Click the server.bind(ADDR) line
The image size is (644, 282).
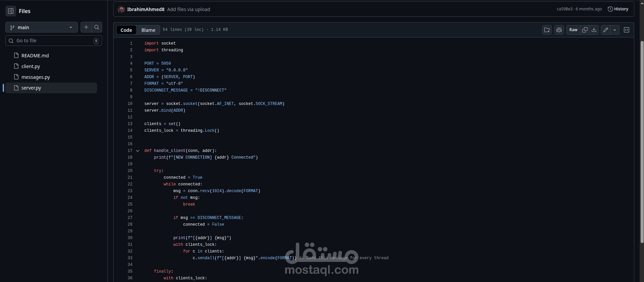[165, 110]
